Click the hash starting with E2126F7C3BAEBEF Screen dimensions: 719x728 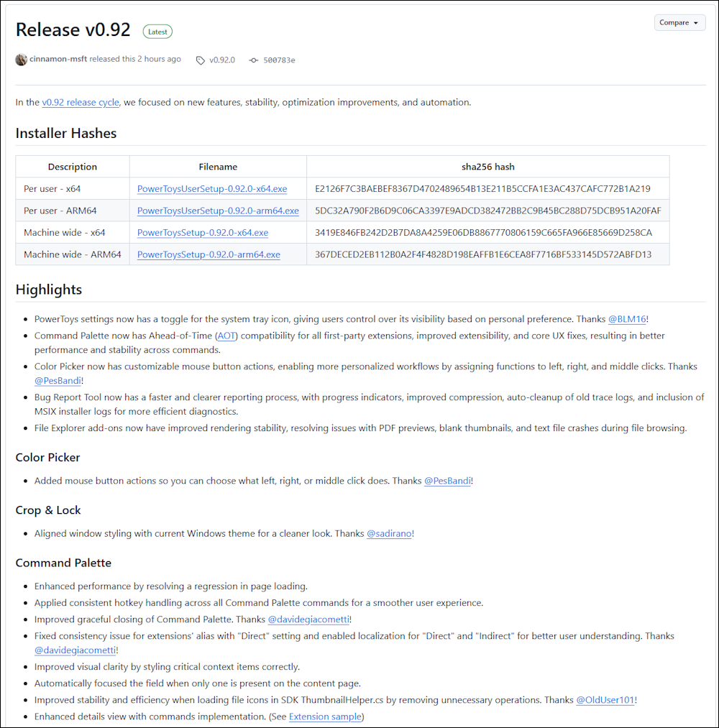tap(482, 188)
